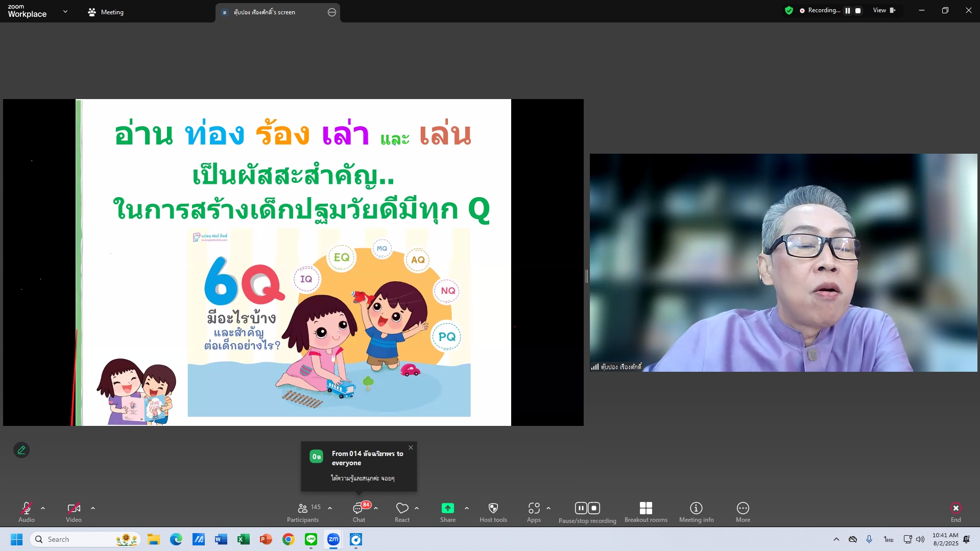The height and width of the screenshot is (551, 980).
Task: Dismiss the chat notification popup
Action: click(411, 448)
